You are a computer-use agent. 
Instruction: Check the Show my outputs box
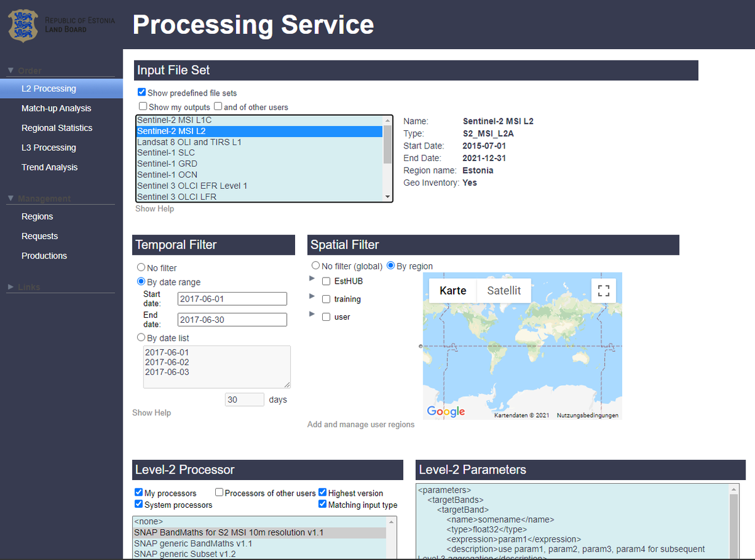click(143, 106)
